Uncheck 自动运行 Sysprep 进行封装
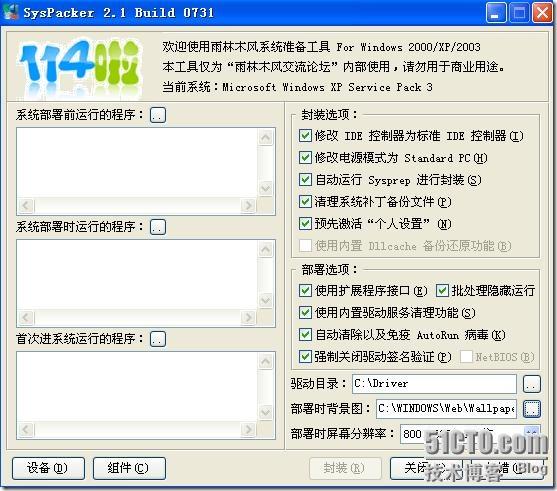557x491 pixels. coord(305,179)
